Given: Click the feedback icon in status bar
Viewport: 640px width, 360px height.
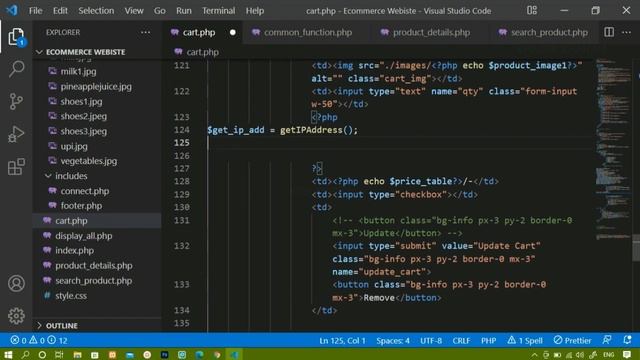Looking at the screenshot, I should 607,340.
